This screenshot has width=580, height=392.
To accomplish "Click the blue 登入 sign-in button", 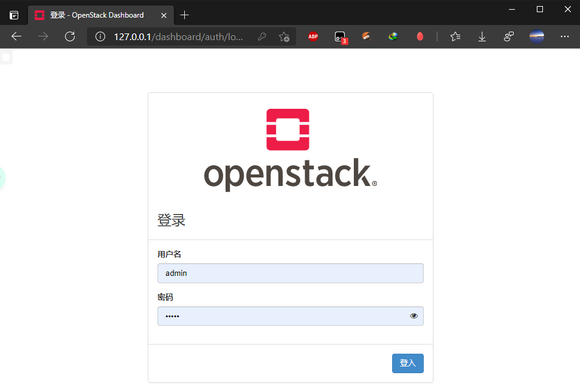I will (407, 363).
